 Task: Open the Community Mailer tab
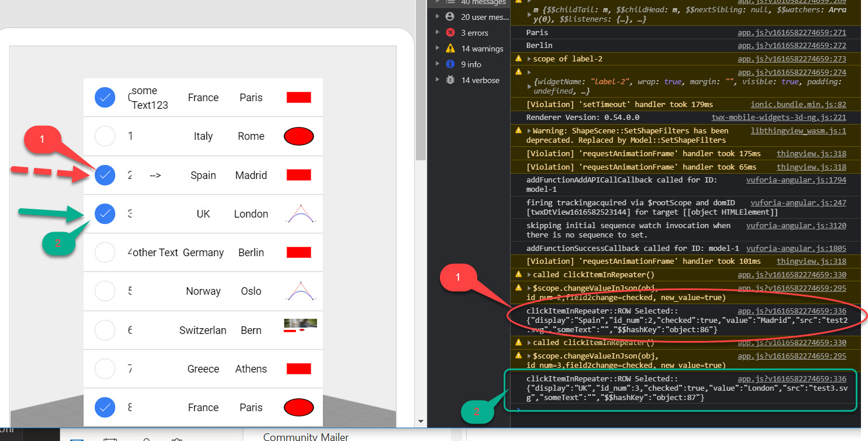pyautogui.click(x=305, y=436)
